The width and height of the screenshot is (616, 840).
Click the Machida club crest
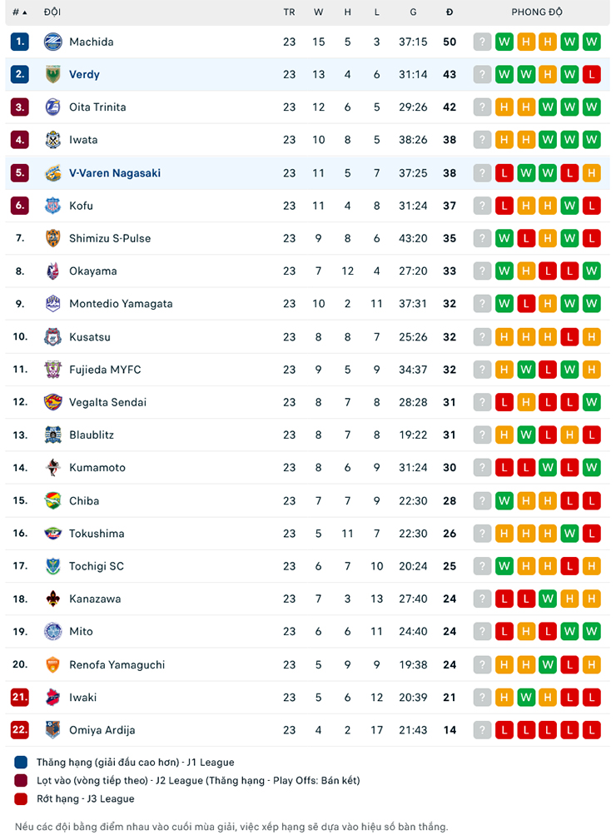click(x=52, y=42)
